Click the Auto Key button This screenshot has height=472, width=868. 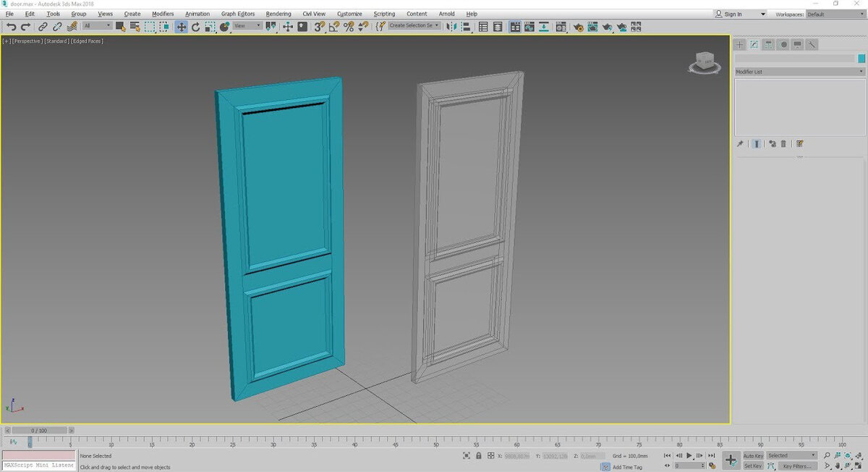753,455
